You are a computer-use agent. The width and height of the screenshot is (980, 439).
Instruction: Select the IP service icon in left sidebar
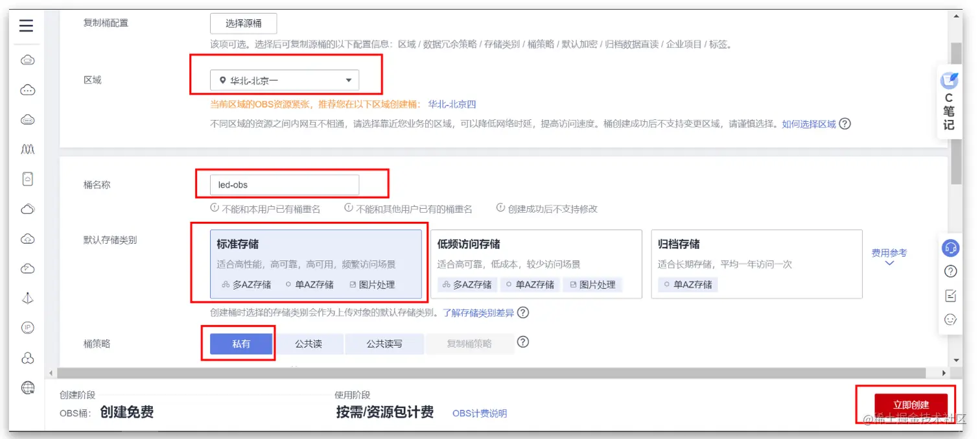point(27,328)
